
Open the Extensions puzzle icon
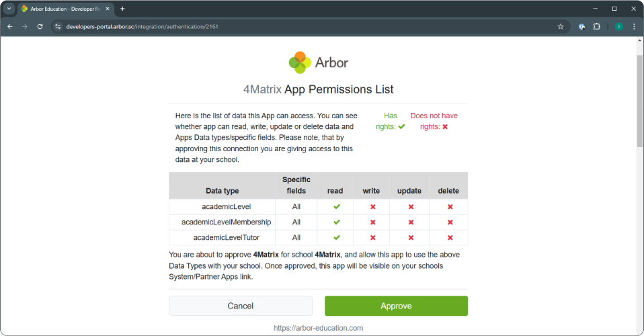[x=597, y=27]
